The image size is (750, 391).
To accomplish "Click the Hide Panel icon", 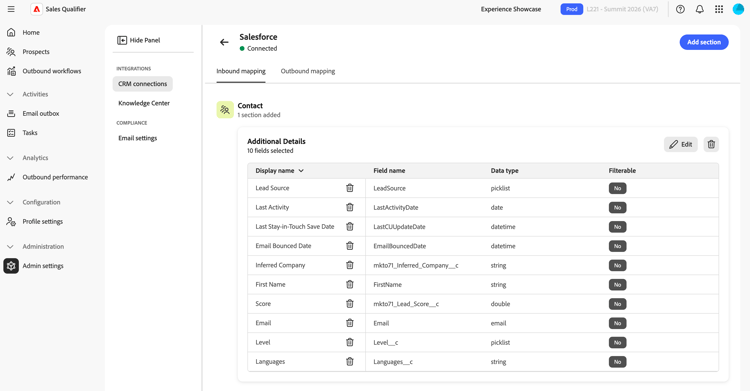I will click(x=122, y=40).
